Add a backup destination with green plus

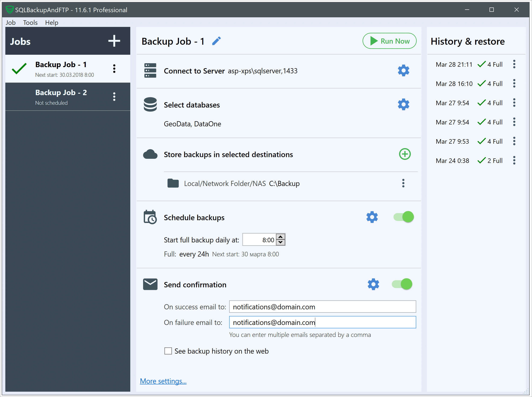405,154
